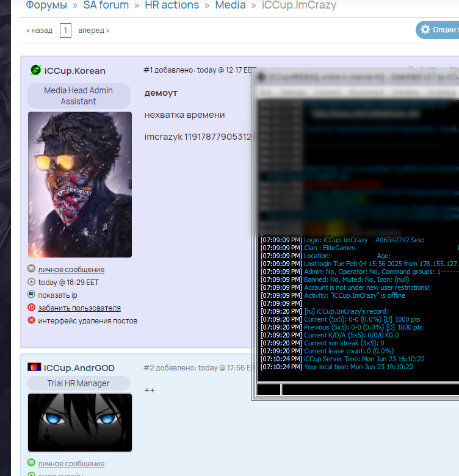The width and height of the screenshot is (459, 476).
Task: Select page number 1
Action: click(x=65, y=31)
